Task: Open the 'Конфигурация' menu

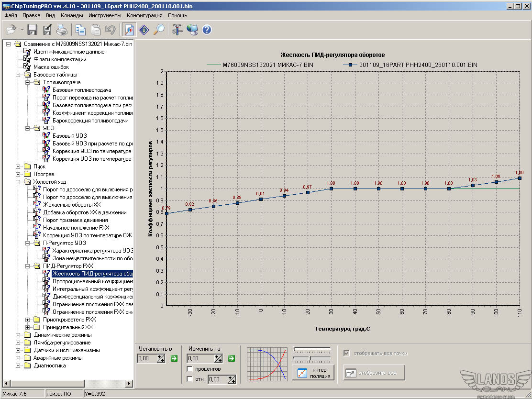Action: (x=144, y=15)
